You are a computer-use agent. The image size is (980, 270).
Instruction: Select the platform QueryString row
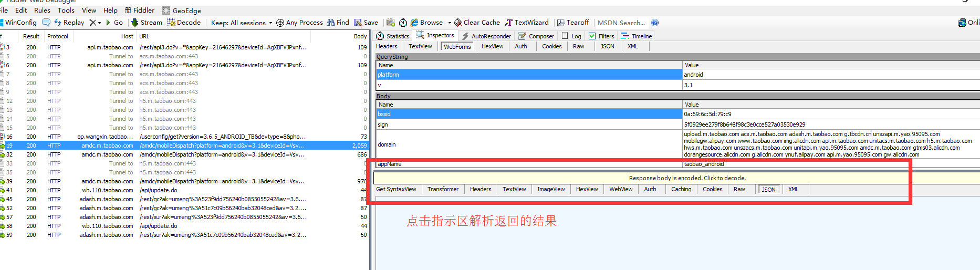677,75
